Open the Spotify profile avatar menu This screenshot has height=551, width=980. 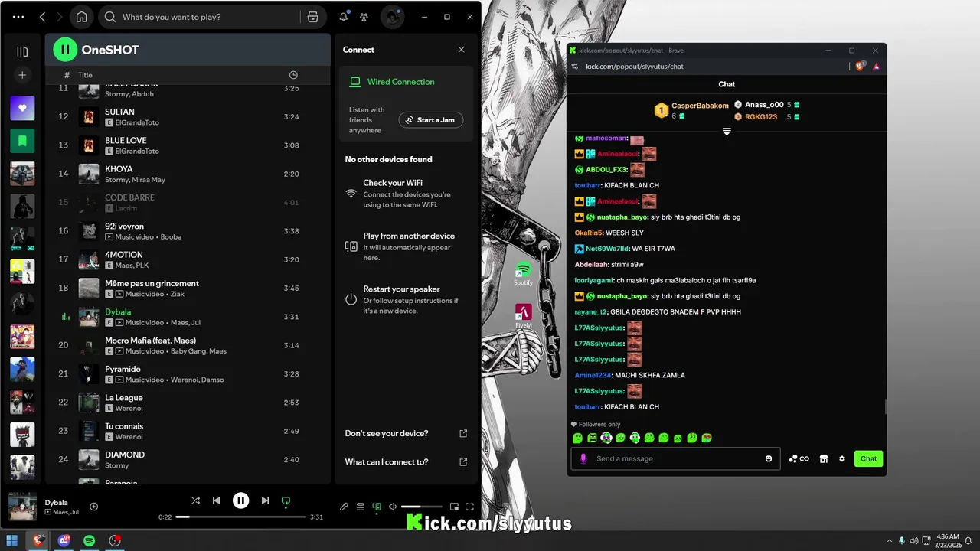393,17
